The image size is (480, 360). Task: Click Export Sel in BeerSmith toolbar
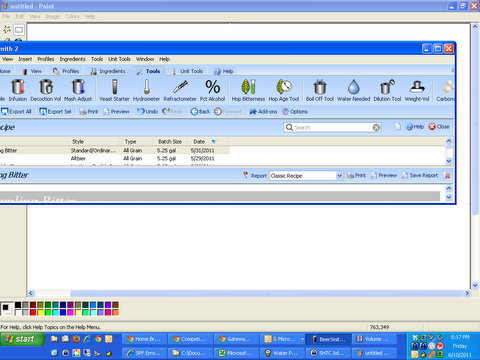click(55, 112)
